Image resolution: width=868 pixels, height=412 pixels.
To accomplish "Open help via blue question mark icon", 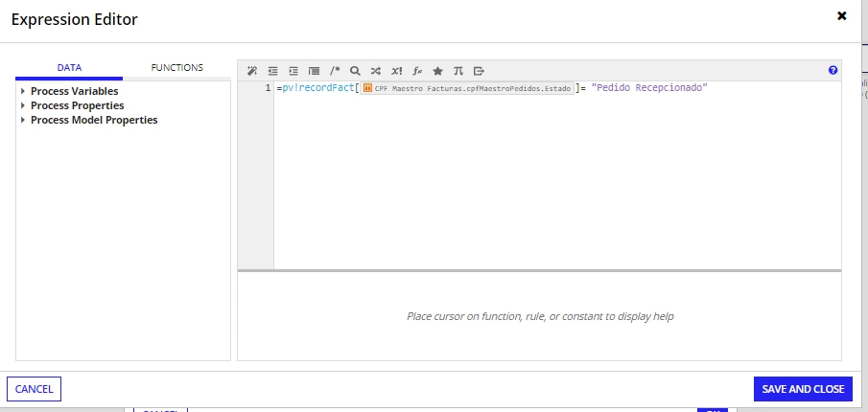I will pyautogui.click(x=833, y=70).
